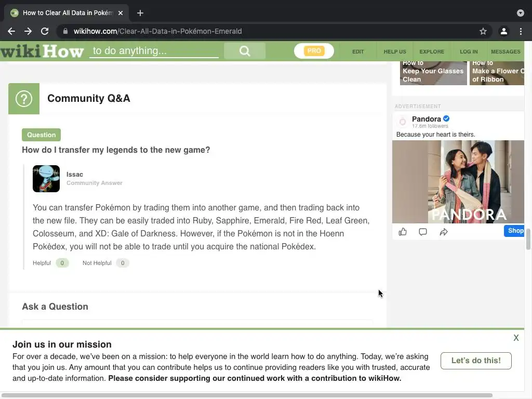Open 'Make a Flower of Ribbon' article thumbnail

pos(497,73)
